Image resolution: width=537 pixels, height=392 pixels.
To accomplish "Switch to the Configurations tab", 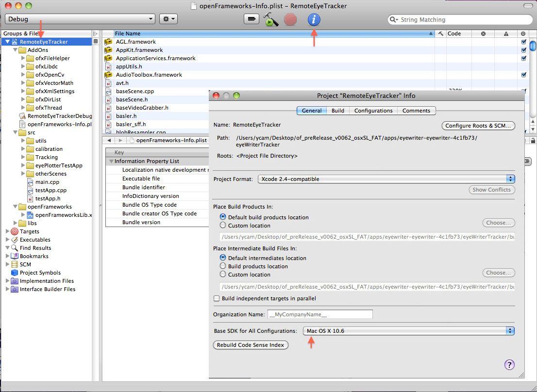I will click(x=373, y=111).
